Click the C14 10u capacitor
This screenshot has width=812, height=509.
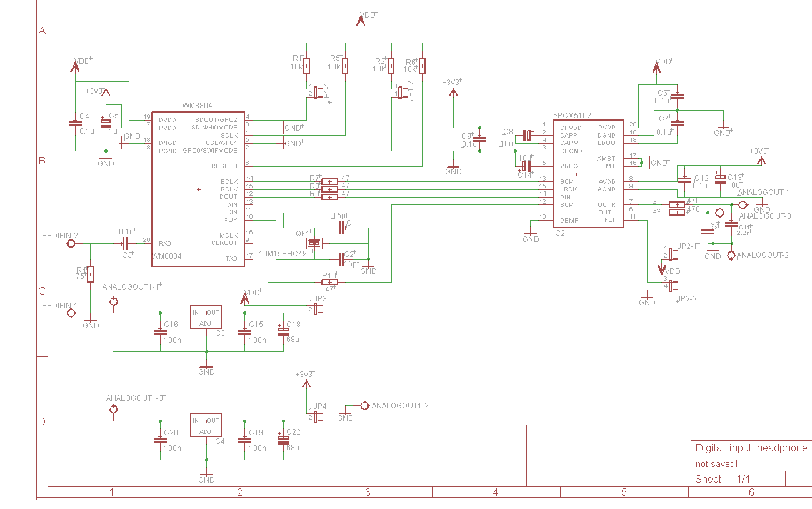tap(527, 166)
